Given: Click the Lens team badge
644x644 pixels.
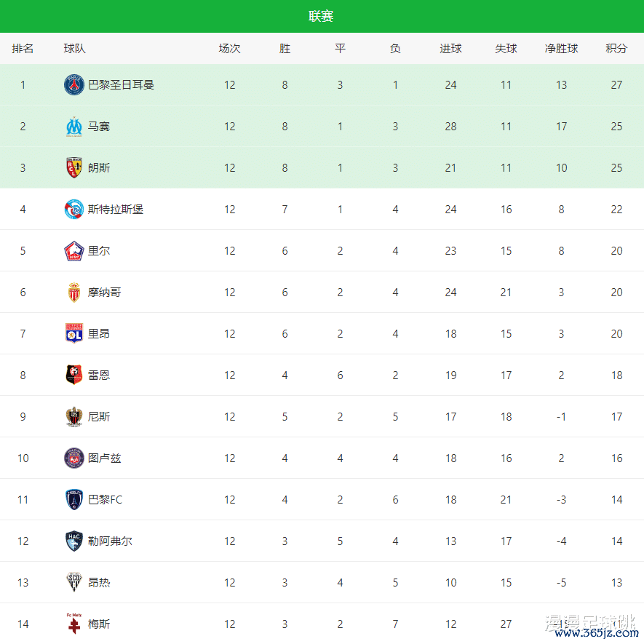Looking at the screenshot, I should click(x=74, y=168).
